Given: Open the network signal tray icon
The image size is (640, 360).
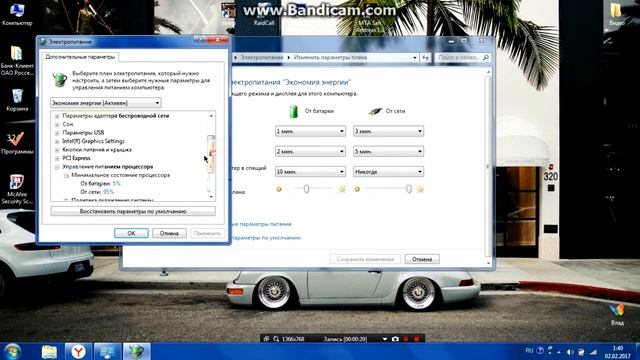Looking at the screenshot, I should click(593, 352).
